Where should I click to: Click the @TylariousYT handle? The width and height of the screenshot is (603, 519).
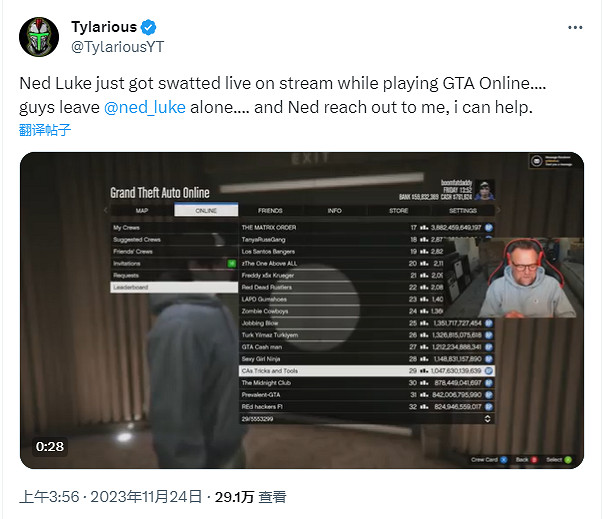click(x=117, y=47)
